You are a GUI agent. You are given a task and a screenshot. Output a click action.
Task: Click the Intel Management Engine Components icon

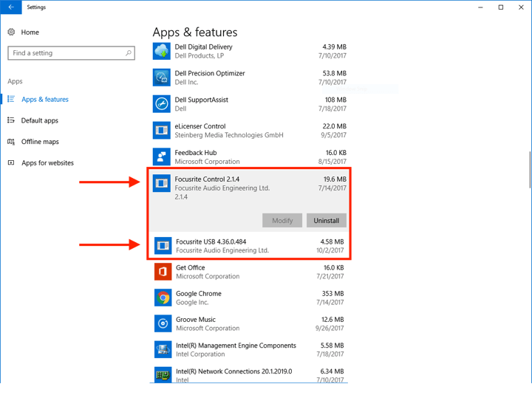[163, 349]
